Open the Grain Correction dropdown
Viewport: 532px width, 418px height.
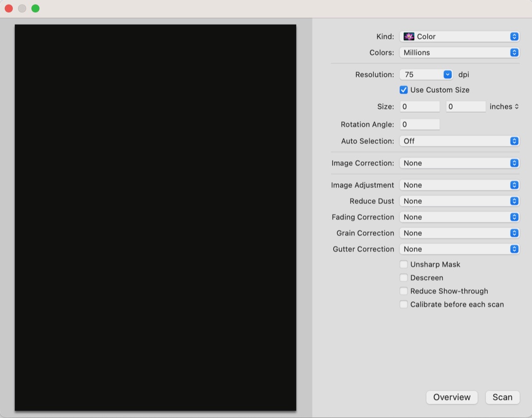[460, 233]
